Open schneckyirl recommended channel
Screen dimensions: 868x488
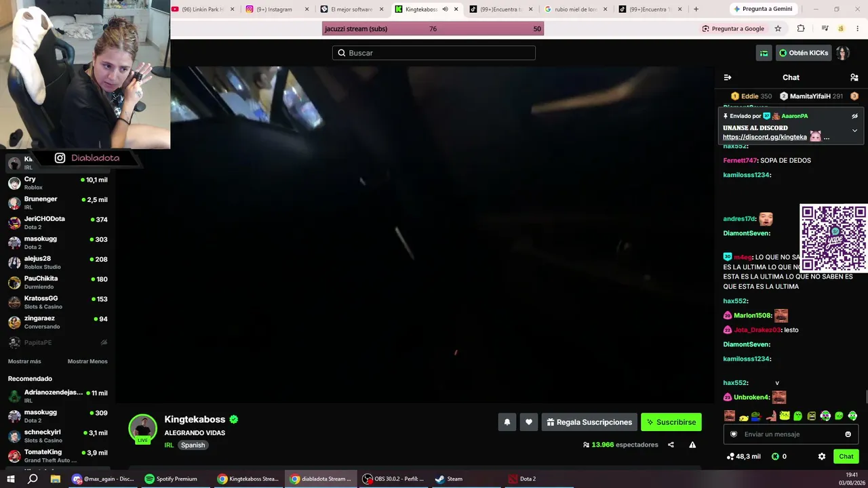coord(58,436)
